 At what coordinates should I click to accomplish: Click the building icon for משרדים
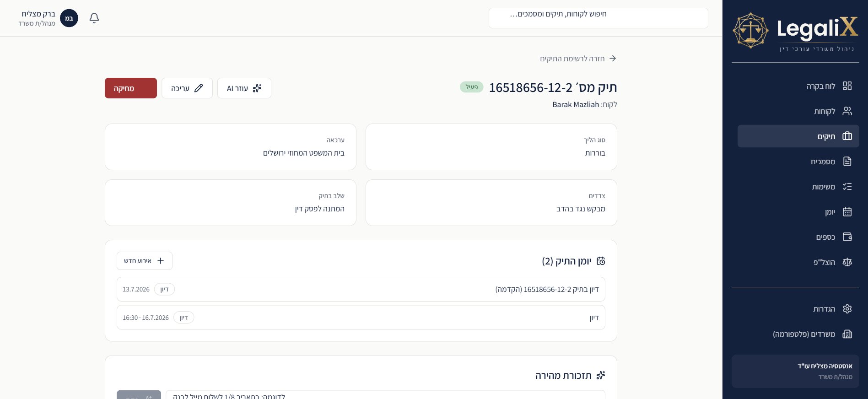click(847, 334)
